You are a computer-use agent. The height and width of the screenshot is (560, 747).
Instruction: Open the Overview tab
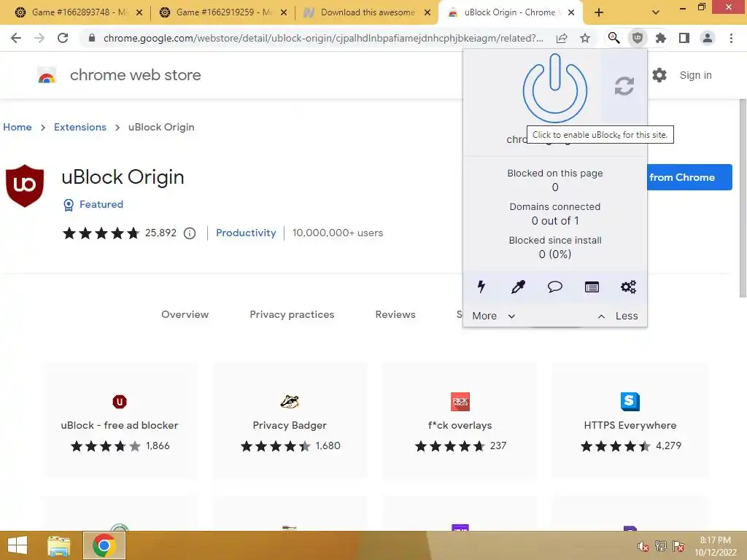click(x=185, y=314)
